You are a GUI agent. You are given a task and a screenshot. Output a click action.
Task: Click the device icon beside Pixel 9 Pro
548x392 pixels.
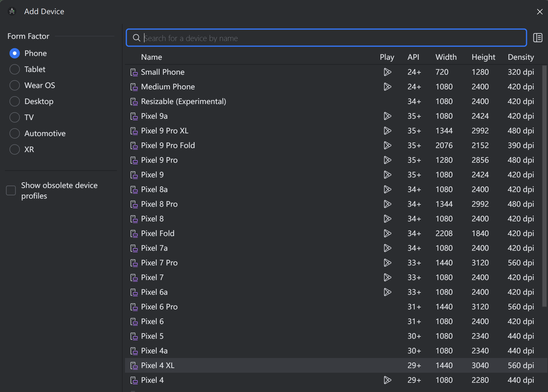coord(134,160)
